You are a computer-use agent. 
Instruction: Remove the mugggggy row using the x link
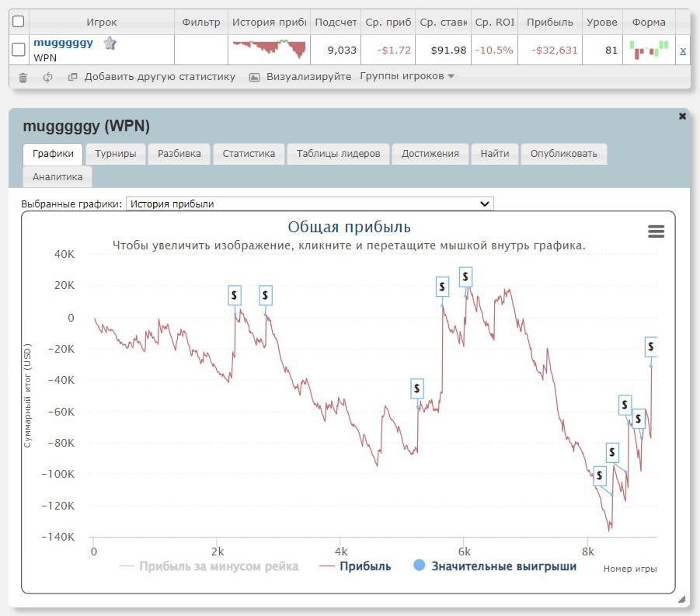(x=682, y=50)
